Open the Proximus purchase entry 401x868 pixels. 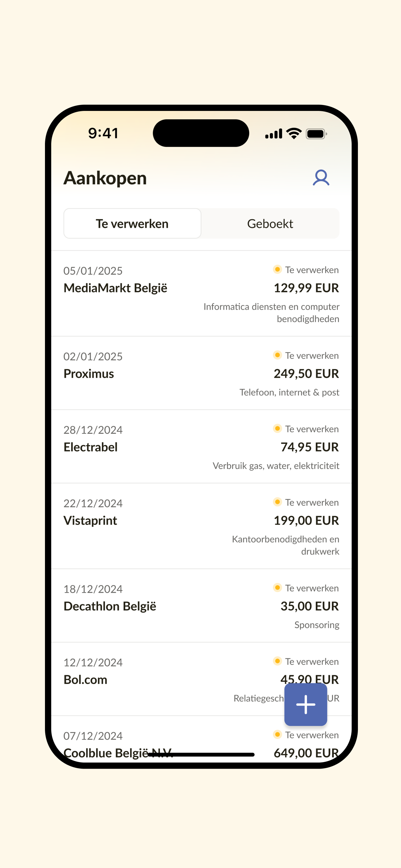(201, 373)
